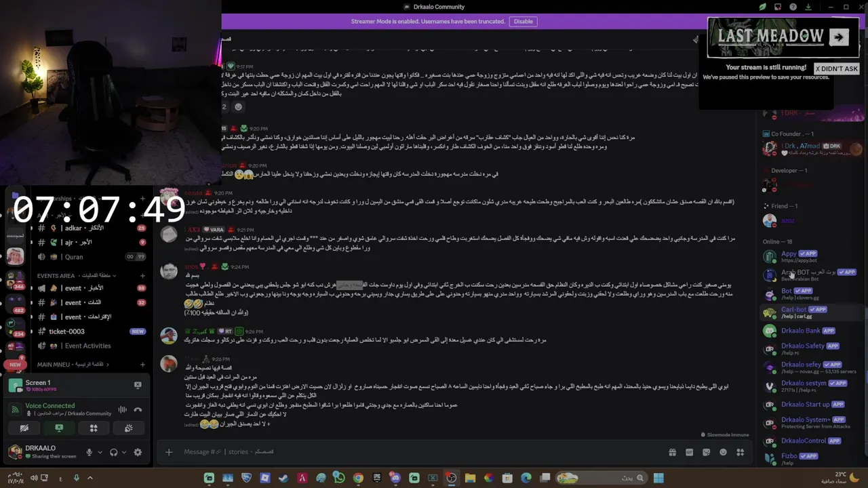Open Google Chrome from taskbar
This screenshot has width=868, height=488.
(358, 478)
